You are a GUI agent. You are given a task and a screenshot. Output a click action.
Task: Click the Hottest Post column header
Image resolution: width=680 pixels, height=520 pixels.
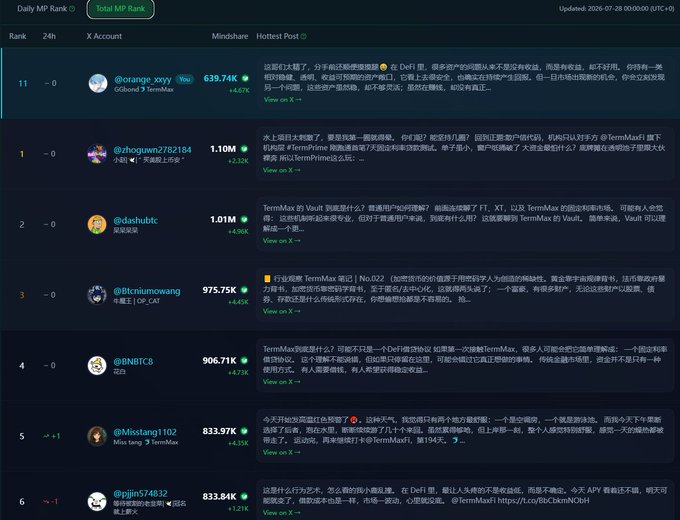(278, 36)
